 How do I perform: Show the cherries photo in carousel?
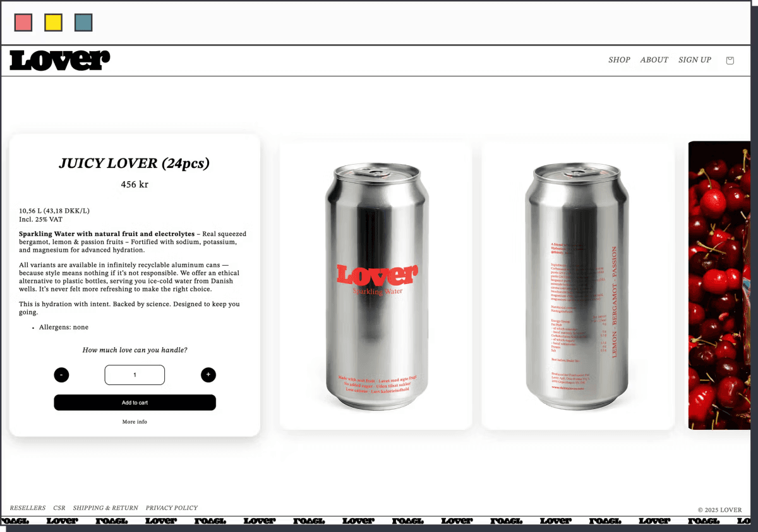click(x=720, y=285)
